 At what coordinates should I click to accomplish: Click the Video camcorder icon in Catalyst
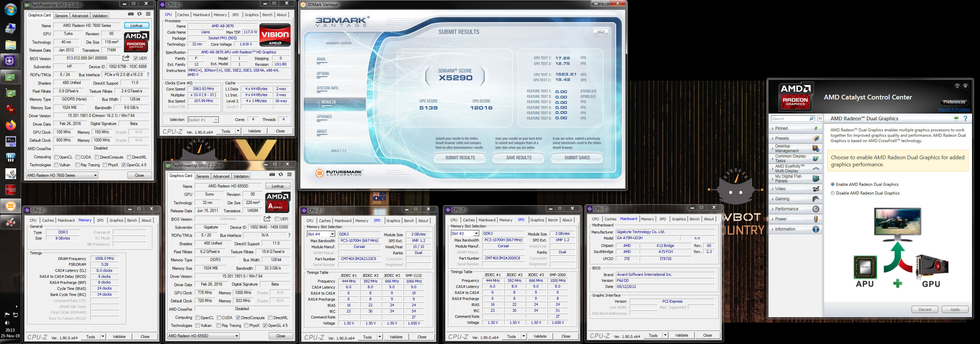click(816, 188)
